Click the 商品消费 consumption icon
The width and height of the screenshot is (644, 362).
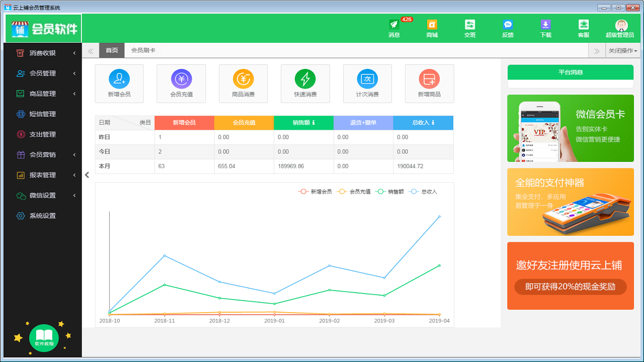pyautogui.click(x=243, y=83)
